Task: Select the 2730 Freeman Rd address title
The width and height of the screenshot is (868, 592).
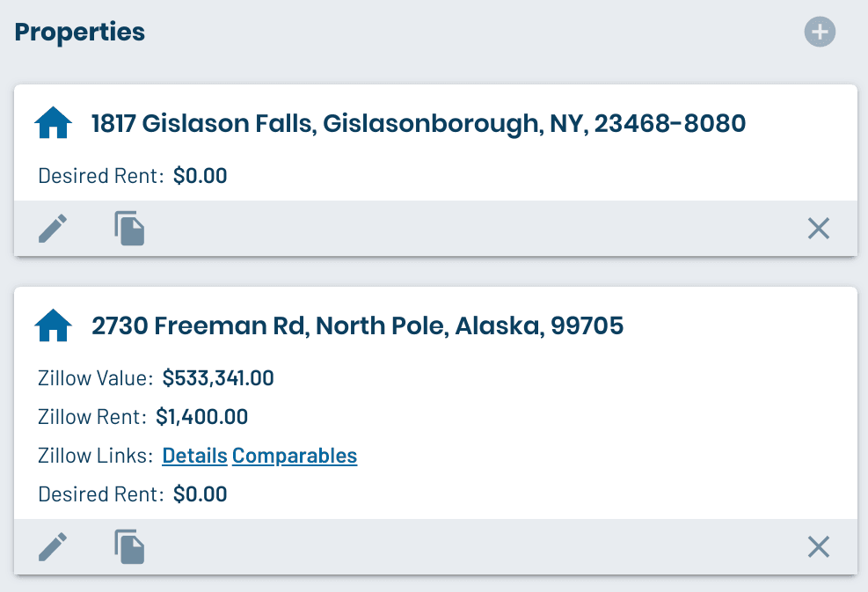Action: [x=357, y=326]
